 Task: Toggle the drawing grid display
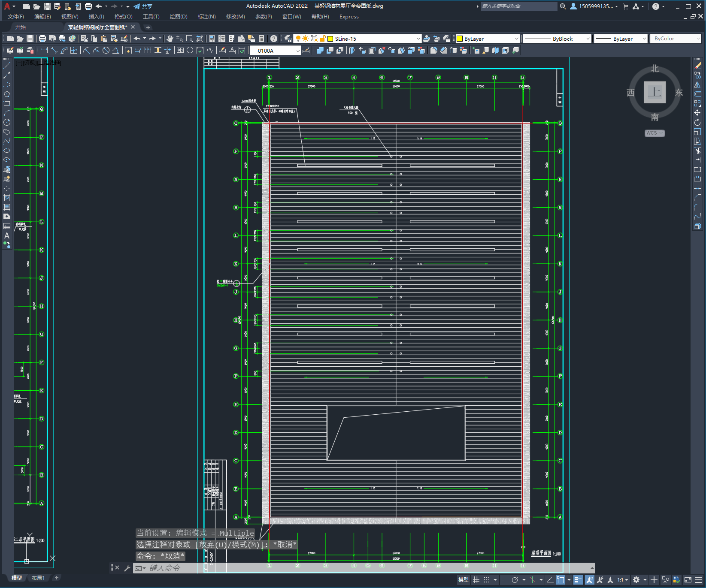click(476, 580)
